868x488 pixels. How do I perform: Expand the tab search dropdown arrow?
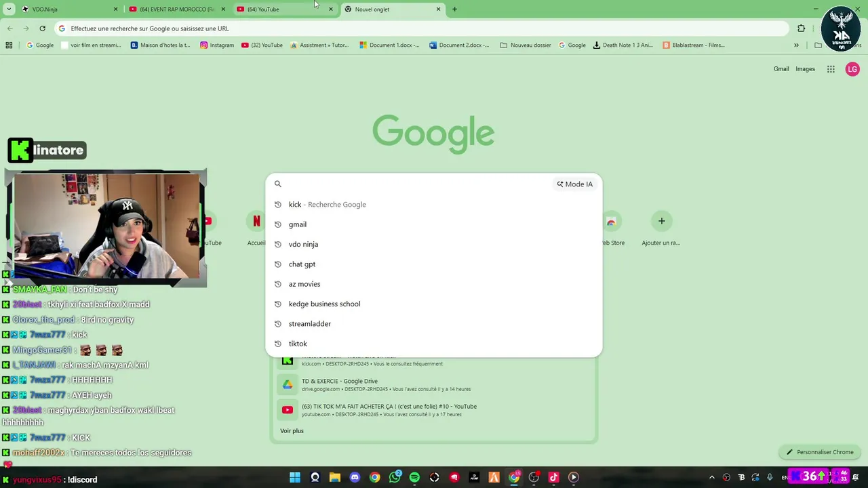point(8,9)
